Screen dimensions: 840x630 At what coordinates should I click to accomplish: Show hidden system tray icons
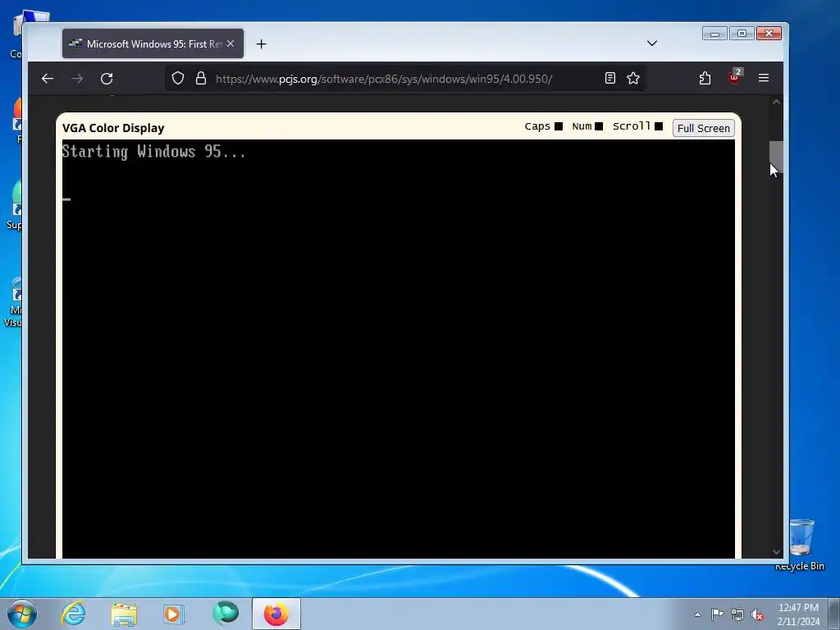point(697,614)
